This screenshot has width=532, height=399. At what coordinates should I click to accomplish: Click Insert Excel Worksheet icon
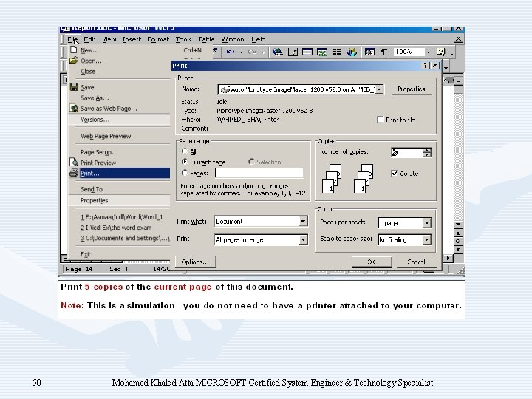pyautogui.click(x=322, y=52)
